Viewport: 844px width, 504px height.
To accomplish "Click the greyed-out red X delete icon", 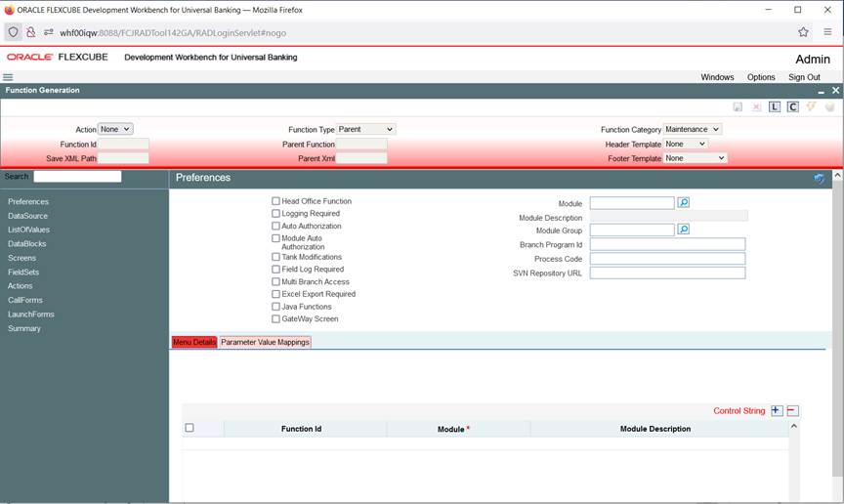I will coord(756,106).
